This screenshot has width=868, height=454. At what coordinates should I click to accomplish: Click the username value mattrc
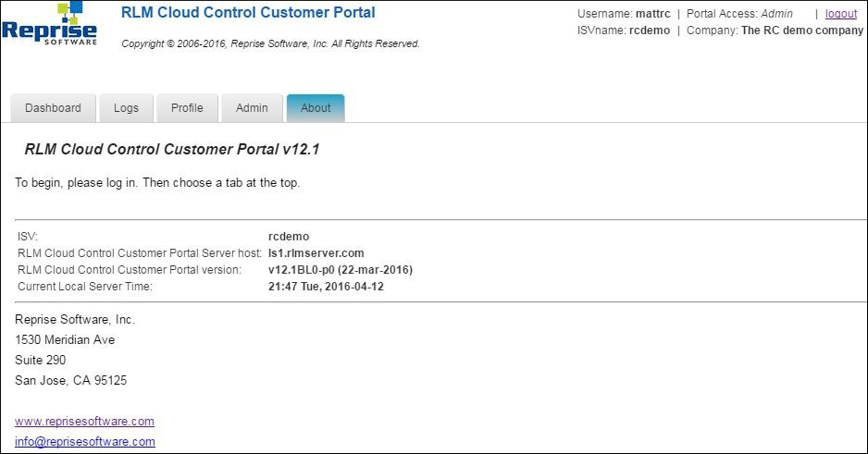click(652, 14)
